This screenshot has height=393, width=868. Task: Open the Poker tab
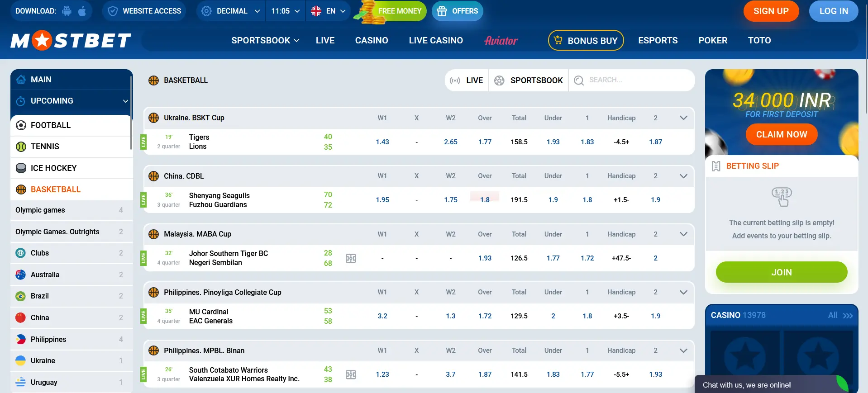coord(713,41)
